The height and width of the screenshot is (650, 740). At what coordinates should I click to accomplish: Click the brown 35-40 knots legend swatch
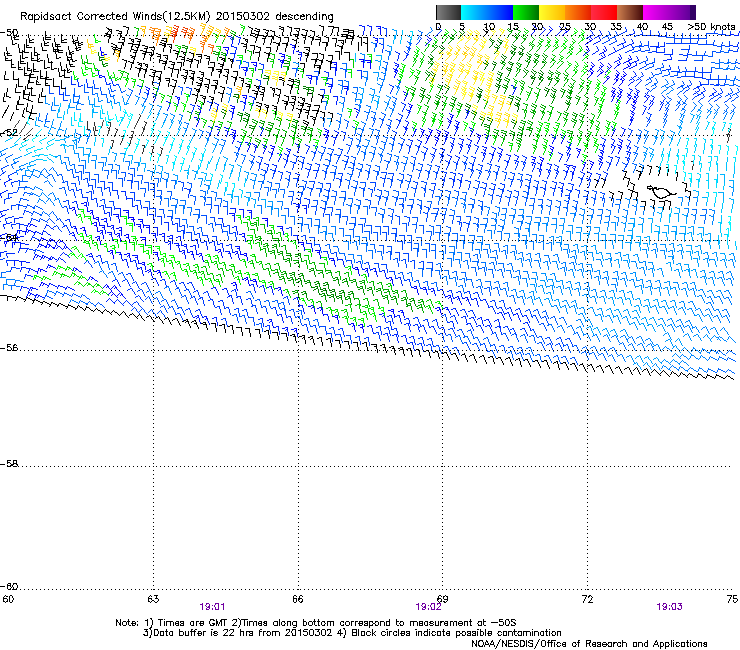630,12
